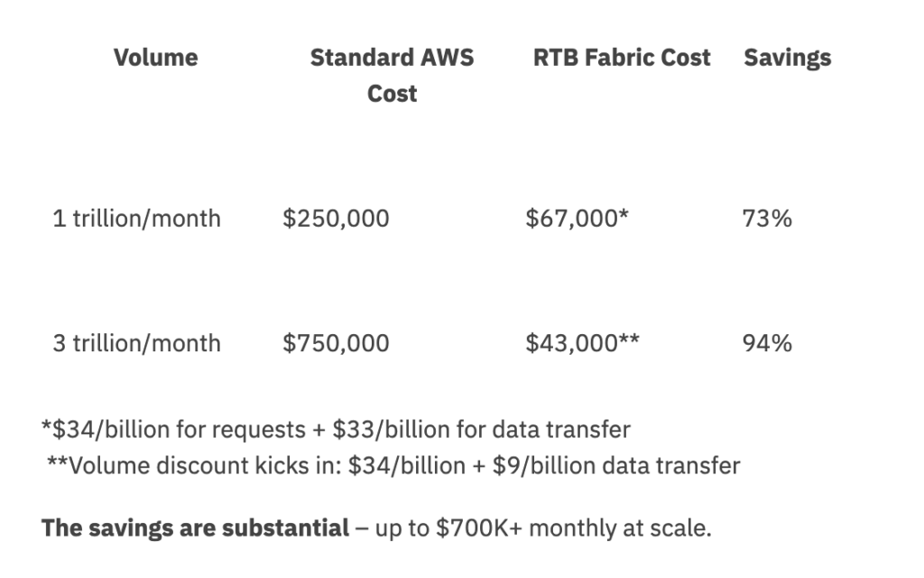The image size is (924, 578).
Task: Click the "Volume discount kicks in" footnote
Action: click(x=205, y=466)
